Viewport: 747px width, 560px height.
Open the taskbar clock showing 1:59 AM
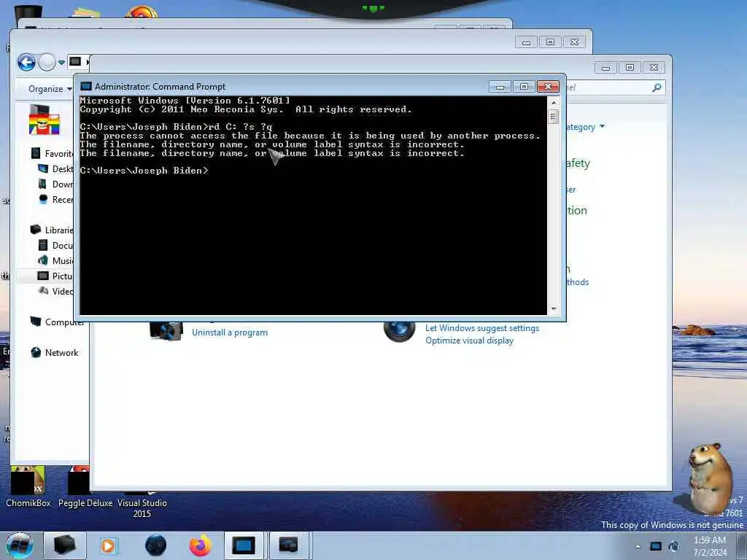click(x=711, y=545)
